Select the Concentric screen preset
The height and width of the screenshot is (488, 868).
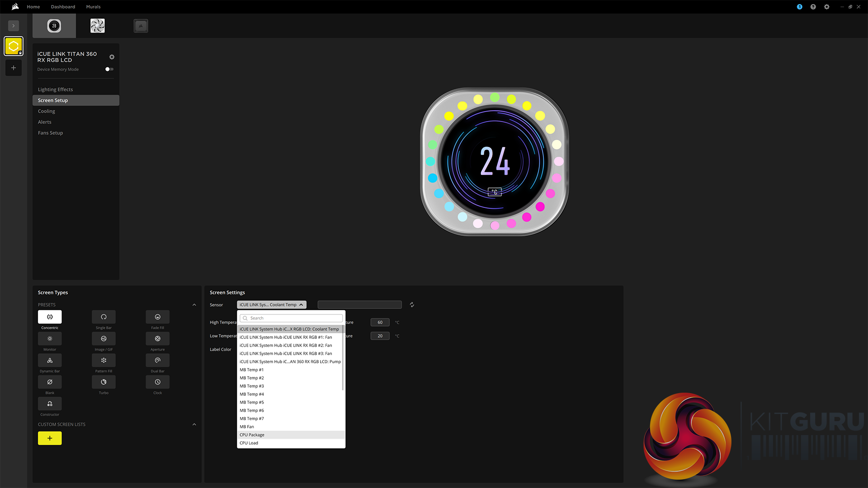coord(50,317)
